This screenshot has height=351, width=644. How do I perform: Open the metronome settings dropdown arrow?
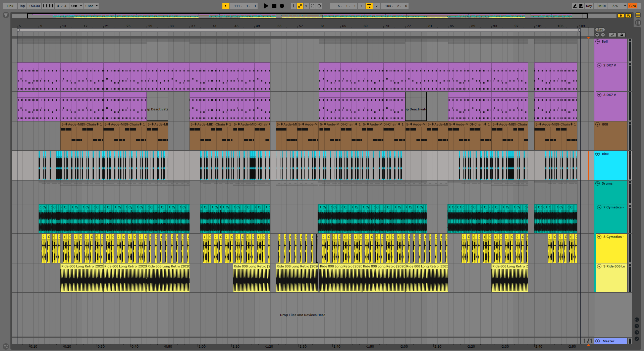81,6
